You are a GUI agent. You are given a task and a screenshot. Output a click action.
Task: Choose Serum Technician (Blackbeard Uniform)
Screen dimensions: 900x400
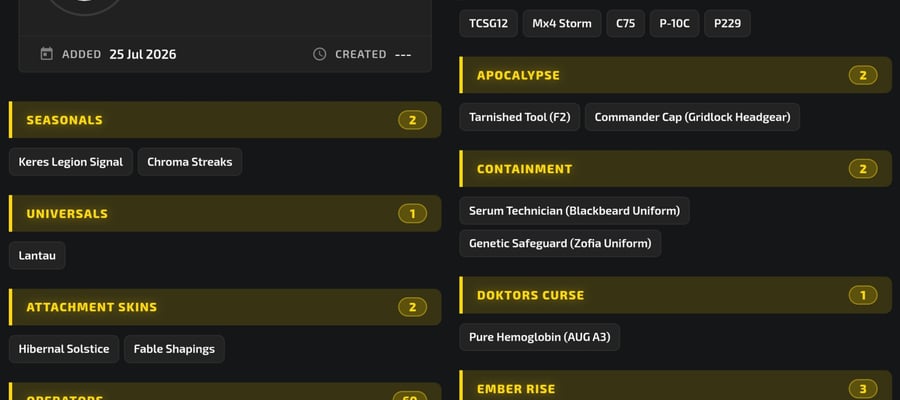(x=575, y=211)
